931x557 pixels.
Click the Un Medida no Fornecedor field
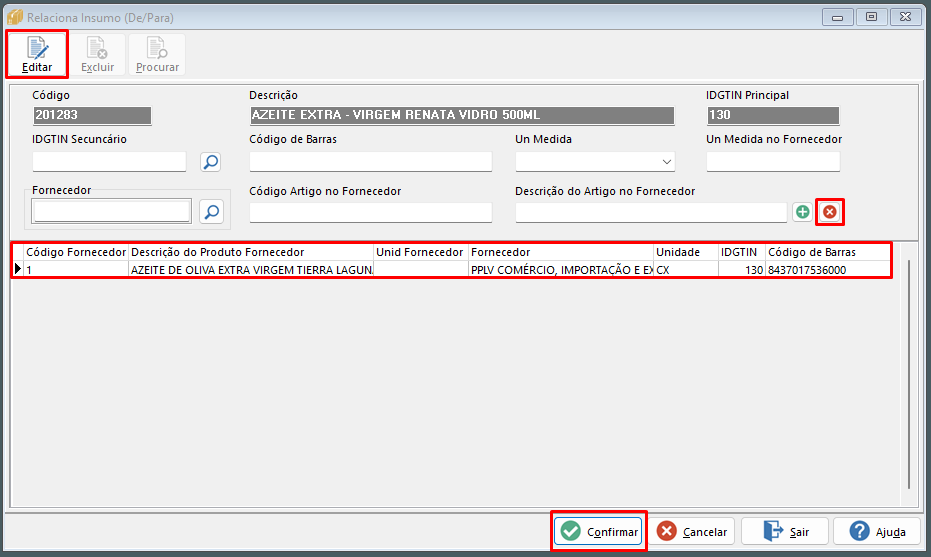tap(773, 162)
